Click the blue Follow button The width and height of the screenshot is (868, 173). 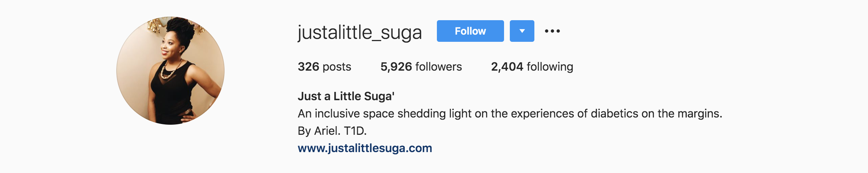pyautogui.click(x=470, y=31)
